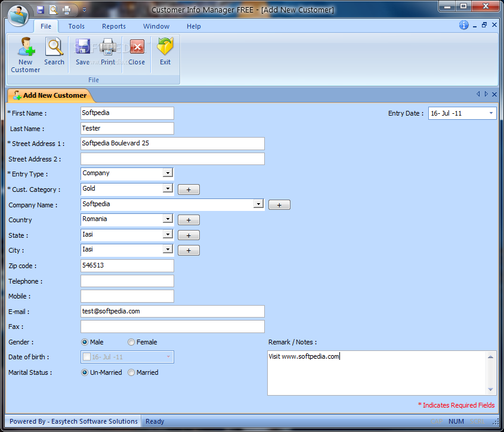Click scroll down arrow in Remark notes

(490, 389)
